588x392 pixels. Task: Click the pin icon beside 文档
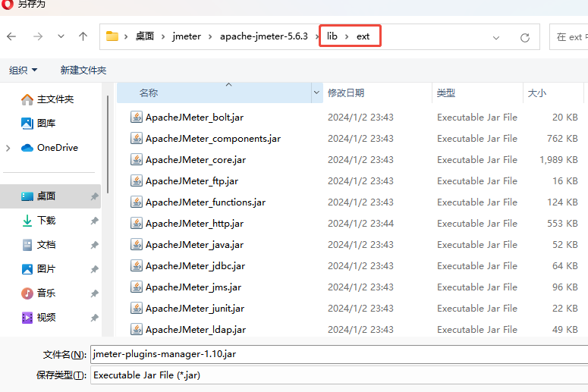pyautogui.click(x=95, y=245)
